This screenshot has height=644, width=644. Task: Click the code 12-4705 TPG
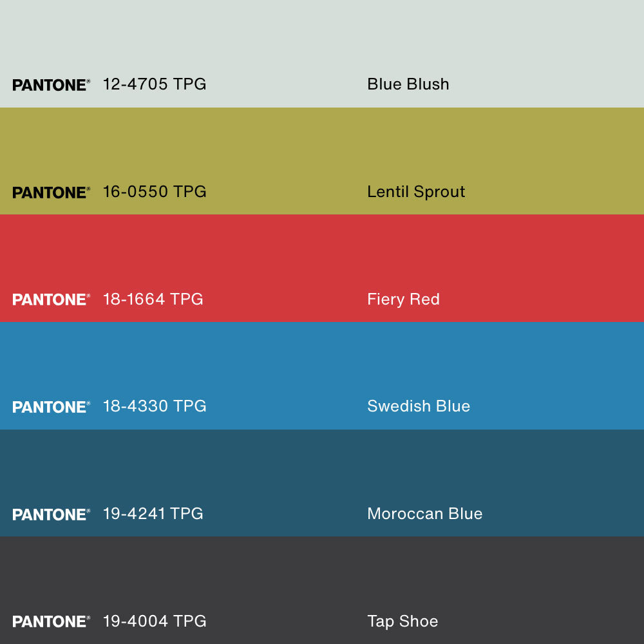pyautogui.click(x=155, y=84)
